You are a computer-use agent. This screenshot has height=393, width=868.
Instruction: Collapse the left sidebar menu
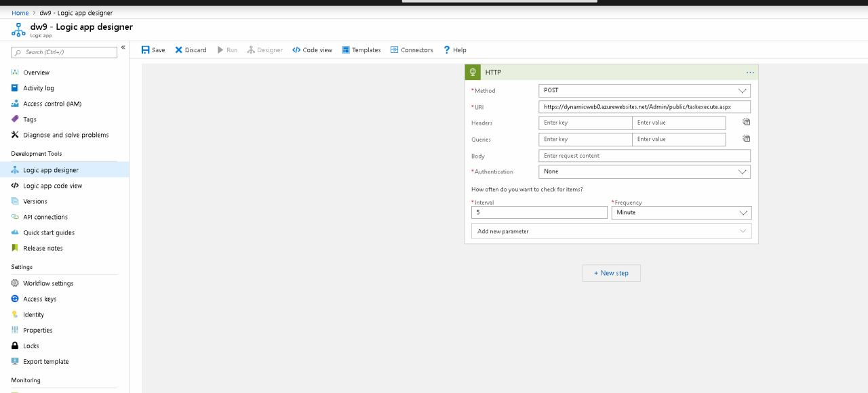tap(123, 47)
